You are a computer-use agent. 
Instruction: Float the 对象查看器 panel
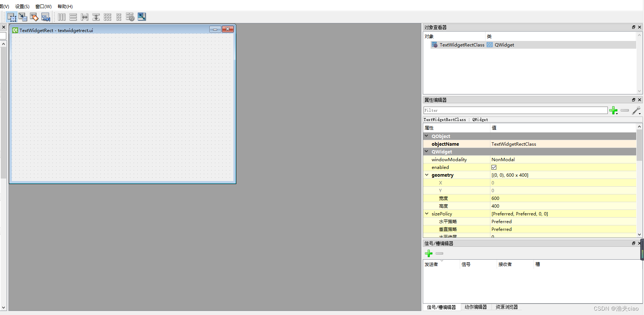coord(634,27)
